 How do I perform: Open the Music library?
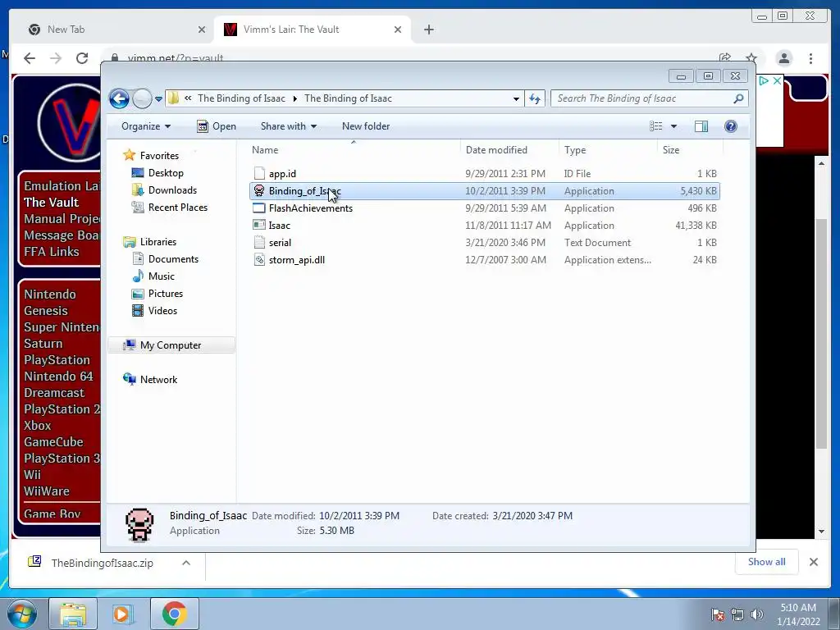pos(162,276)
